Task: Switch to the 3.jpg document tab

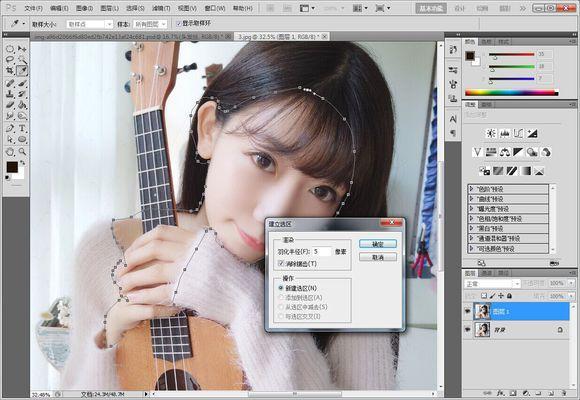Action: (282, 36)
